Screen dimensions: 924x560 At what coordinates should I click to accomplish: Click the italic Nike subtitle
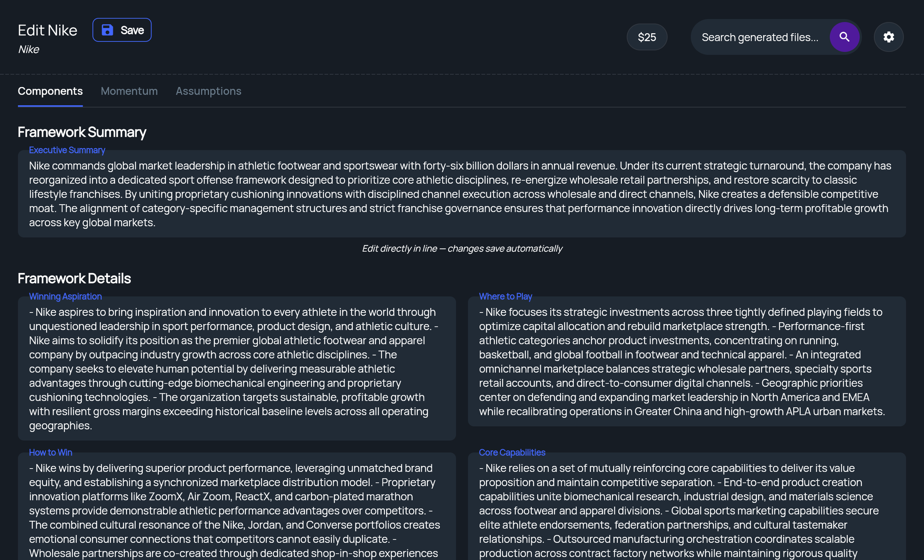(29, 49)
